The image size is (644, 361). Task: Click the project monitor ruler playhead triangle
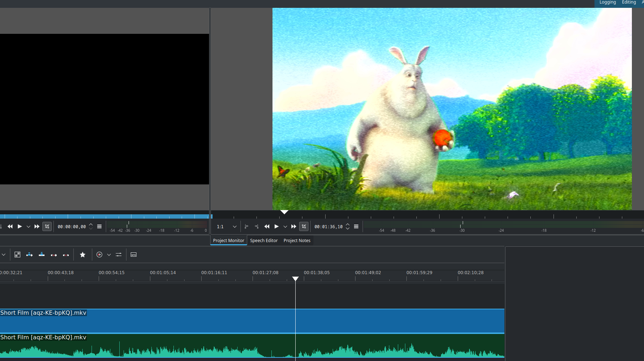click(284, 212)
